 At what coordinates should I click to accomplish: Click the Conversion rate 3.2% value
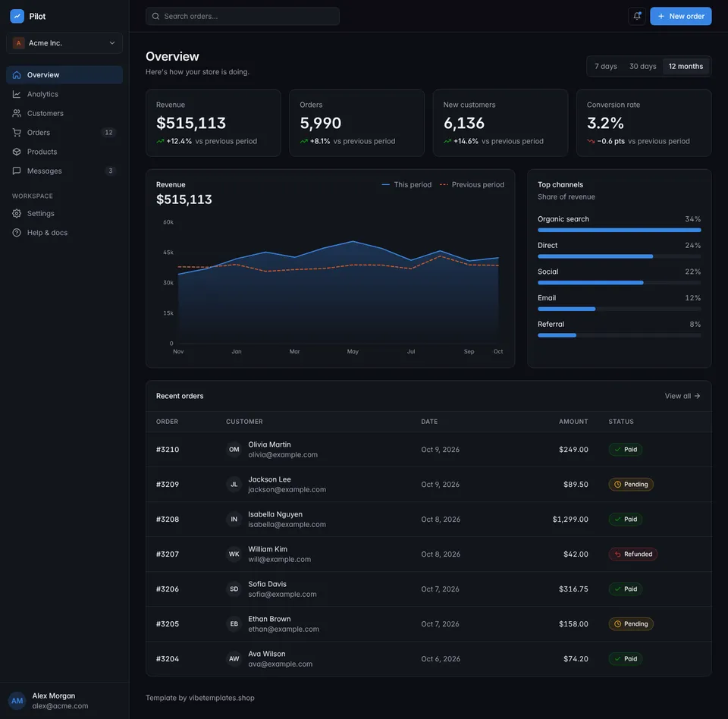tap(605, 123)
